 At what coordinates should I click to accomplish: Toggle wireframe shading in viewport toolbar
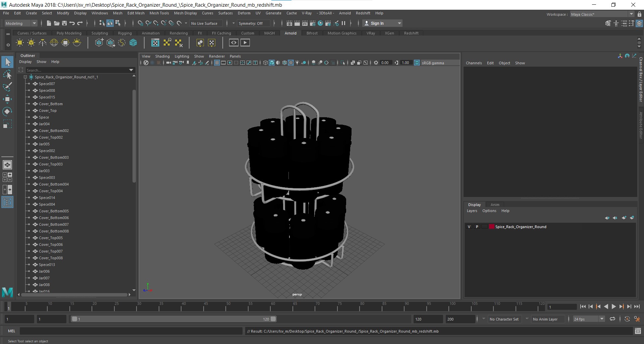266,63
